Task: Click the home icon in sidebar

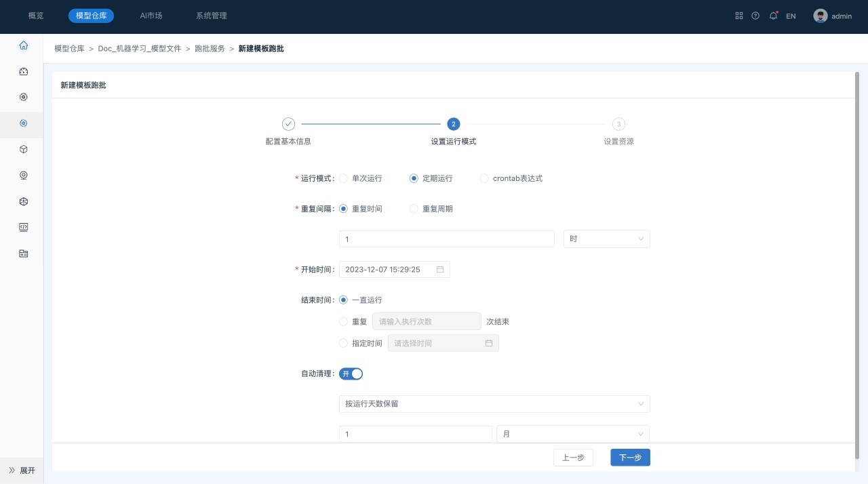Action: click(24, 45)
